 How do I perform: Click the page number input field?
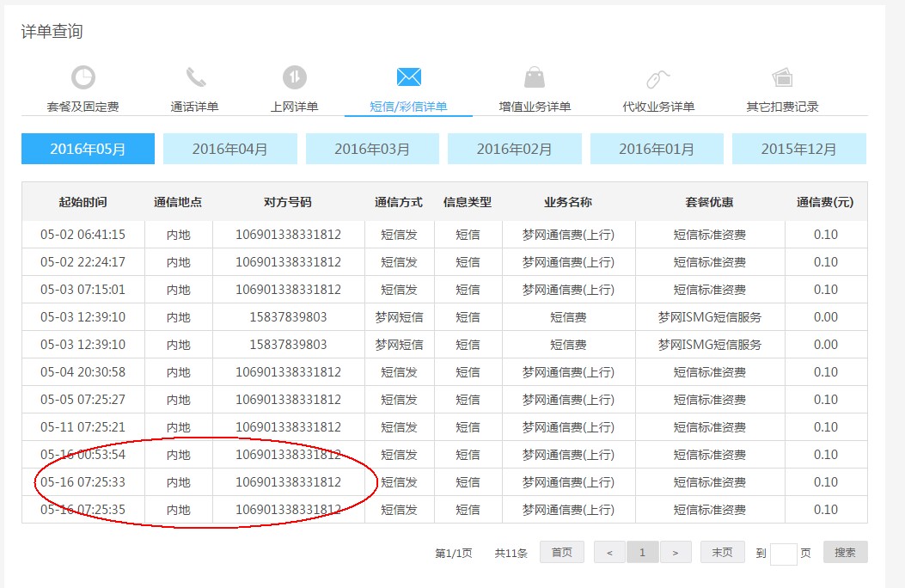coord(783,554)
